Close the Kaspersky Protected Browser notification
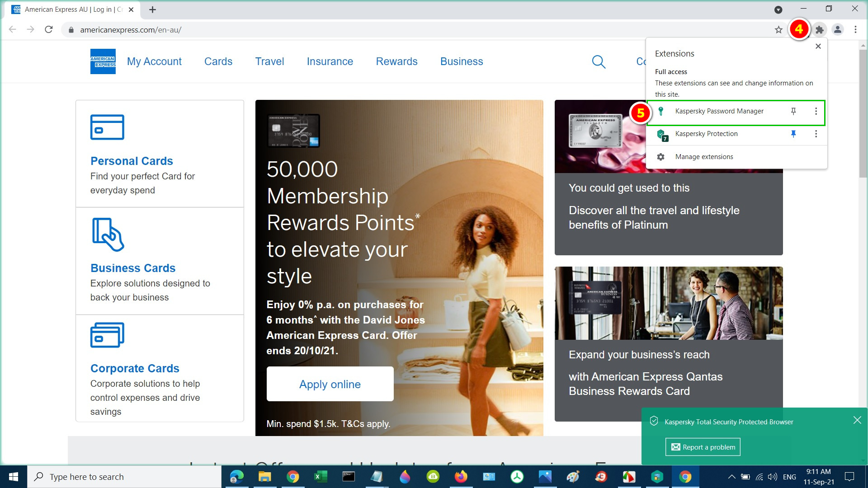Screen dimensions: 868x488 [857, 420]
